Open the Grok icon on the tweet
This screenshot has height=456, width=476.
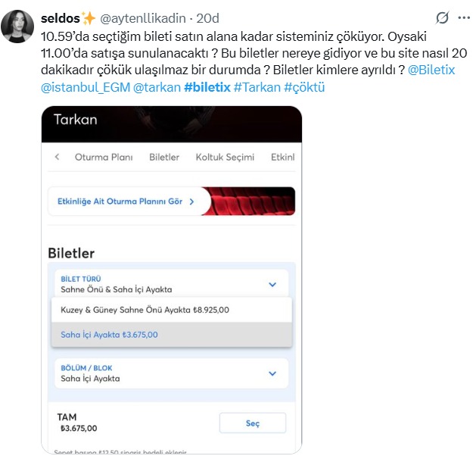pyautogui.click(x=443, y=17)
